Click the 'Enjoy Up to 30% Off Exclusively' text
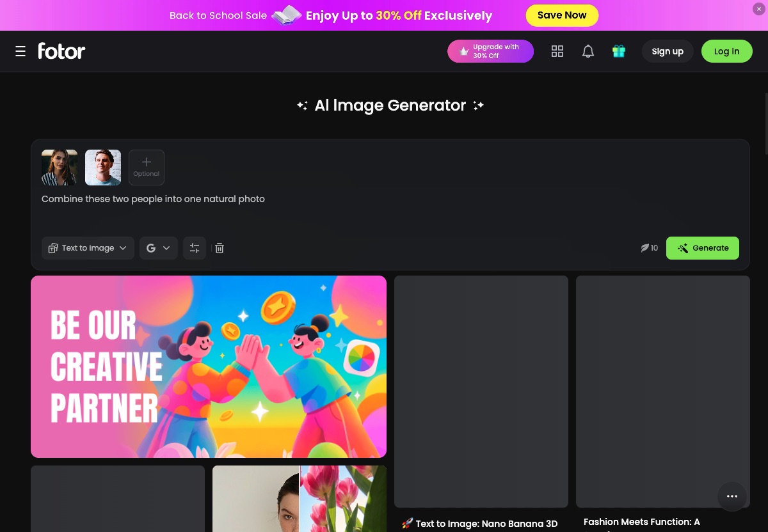The width and height of the screenshot is (768, 532). click(399, 15)
